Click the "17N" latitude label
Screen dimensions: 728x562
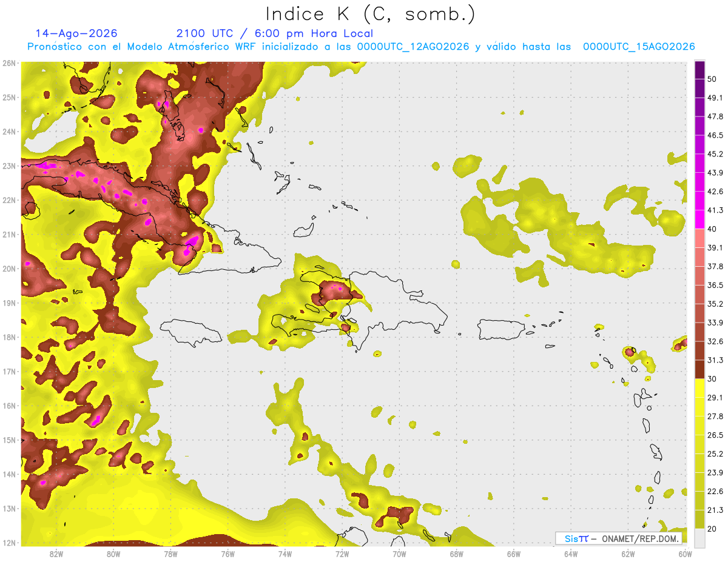[9, 371]
